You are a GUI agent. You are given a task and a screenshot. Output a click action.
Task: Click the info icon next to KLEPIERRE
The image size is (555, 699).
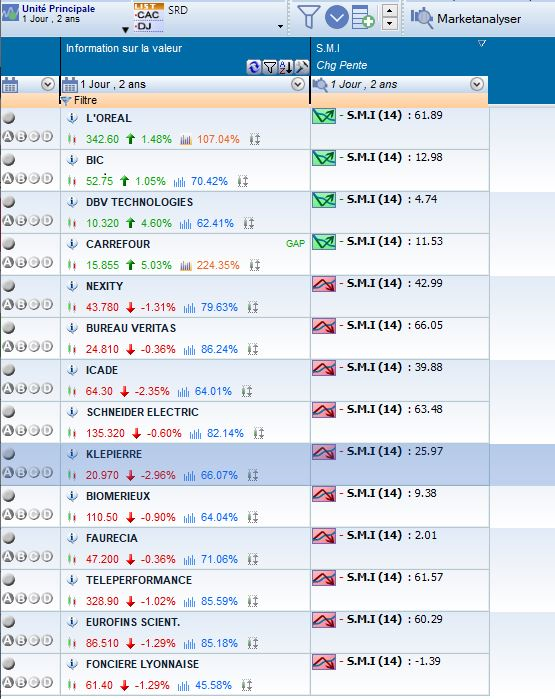click(x=72, y=454)
